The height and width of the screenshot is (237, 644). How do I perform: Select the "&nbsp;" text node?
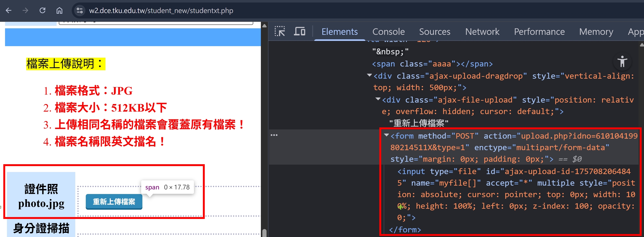(x=390, y=52)
